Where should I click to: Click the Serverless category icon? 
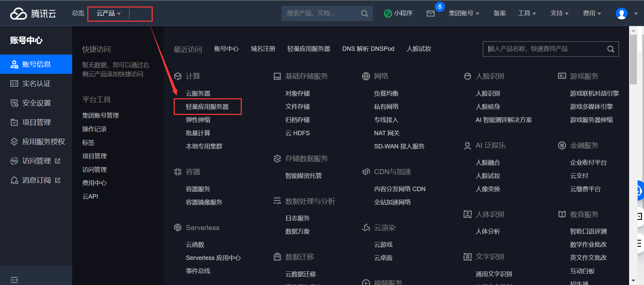click(178, 227)
